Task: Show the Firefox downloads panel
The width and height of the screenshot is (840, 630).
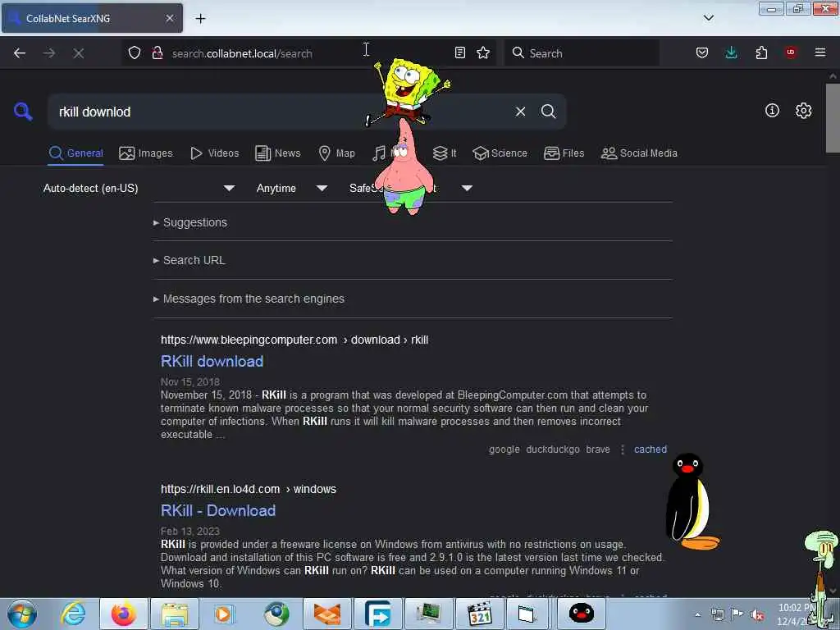Action: tap(731, 53)
